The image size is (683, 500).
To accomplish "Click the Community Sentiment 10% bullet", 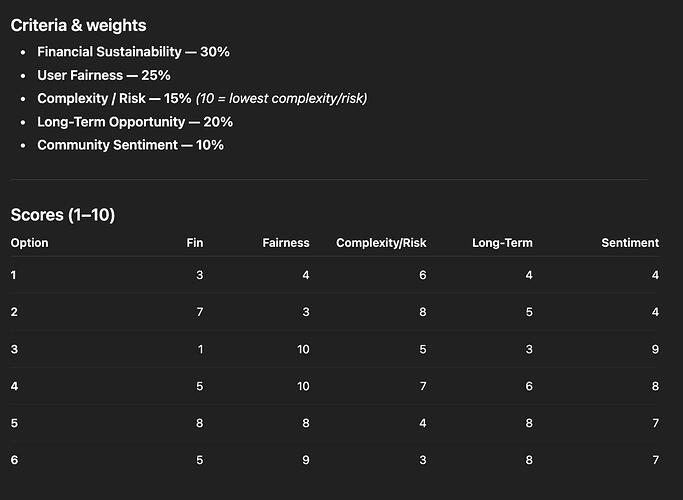I will point(130,145).
